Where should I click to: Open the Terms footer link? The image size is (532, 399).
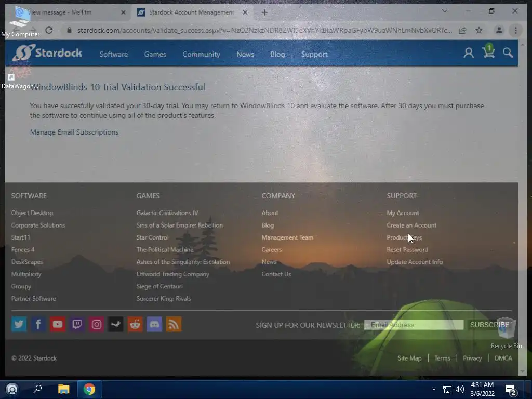[x=442, y=358]
